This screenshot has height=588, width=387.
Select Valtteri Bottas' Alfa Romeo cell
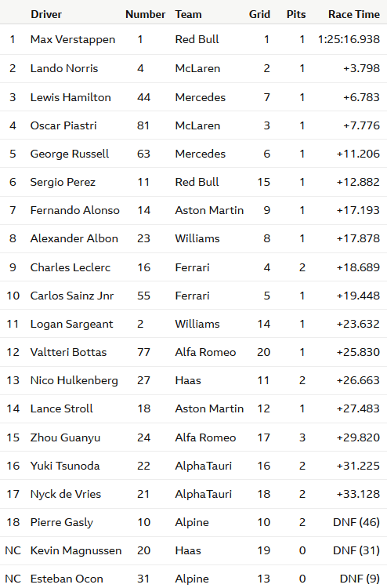[x=205, y=352]
